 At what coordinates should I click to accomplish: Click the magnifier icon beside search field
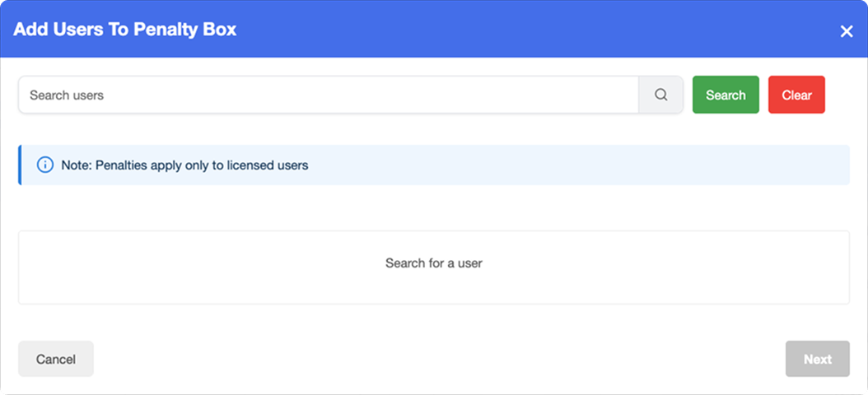pos(661,95)
